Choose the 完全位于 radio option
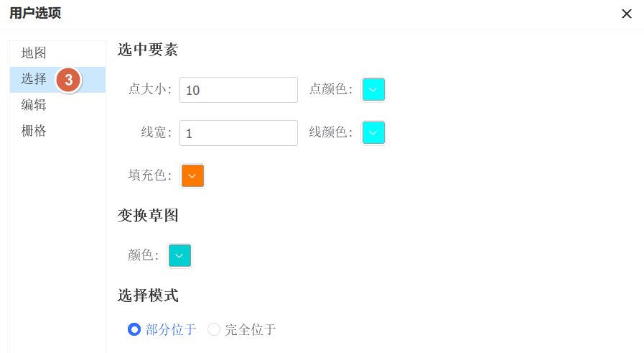This screenshot has width=644, height=353. tap(214, 330)
